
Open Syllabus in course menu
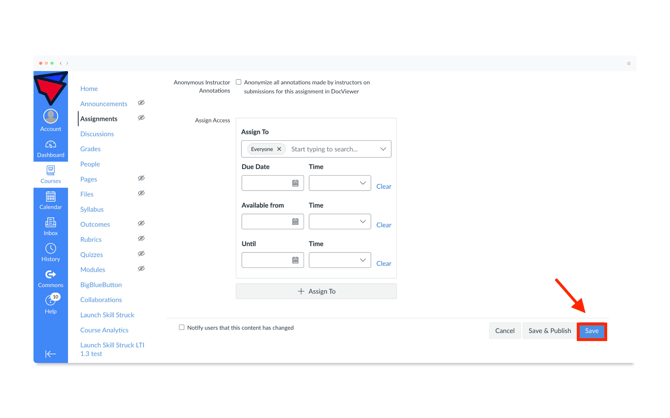click(x=92, y=209)
